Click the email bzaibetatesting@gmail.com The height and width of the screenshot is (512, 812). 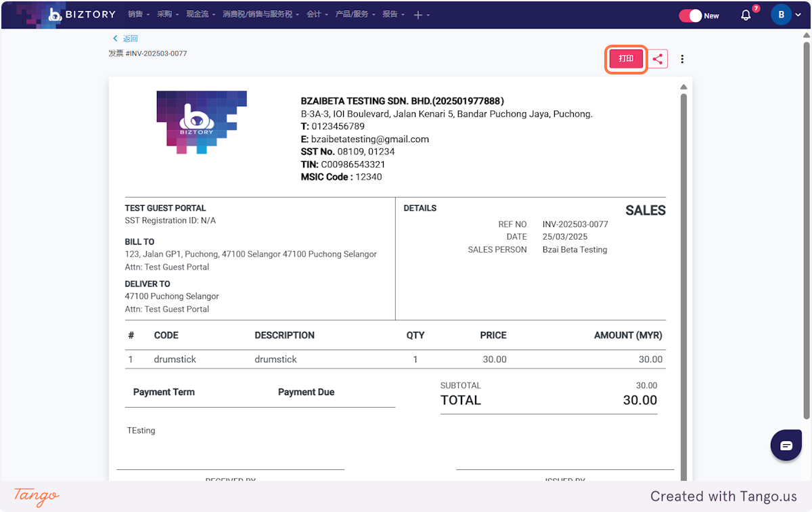click(370, 139)
